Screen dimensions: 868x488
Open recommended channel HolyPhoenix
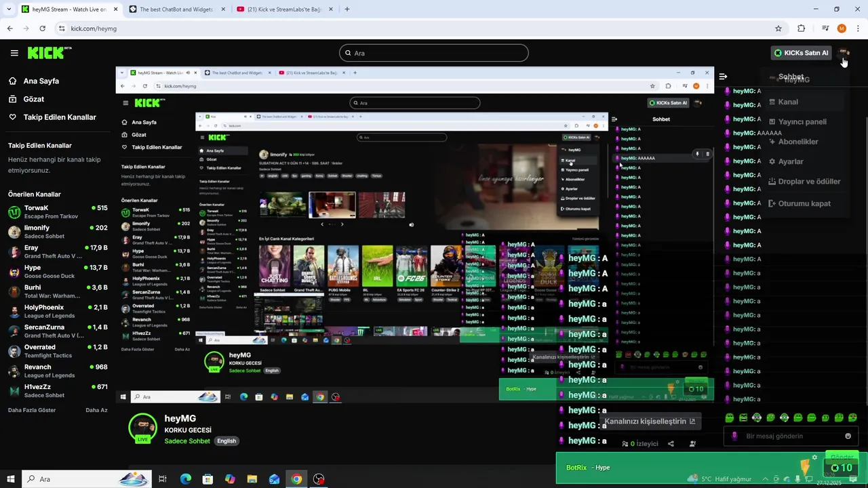point(58,312)
